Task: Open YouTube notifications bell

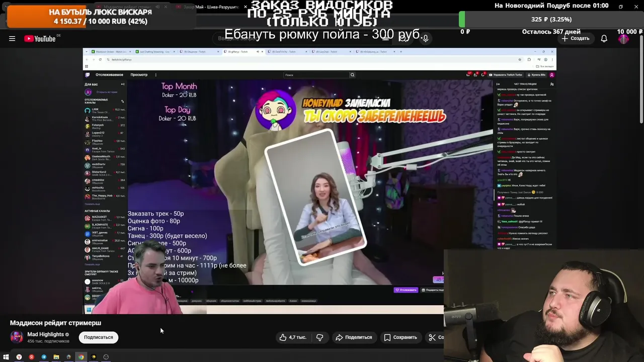Action: pos(604,39)
